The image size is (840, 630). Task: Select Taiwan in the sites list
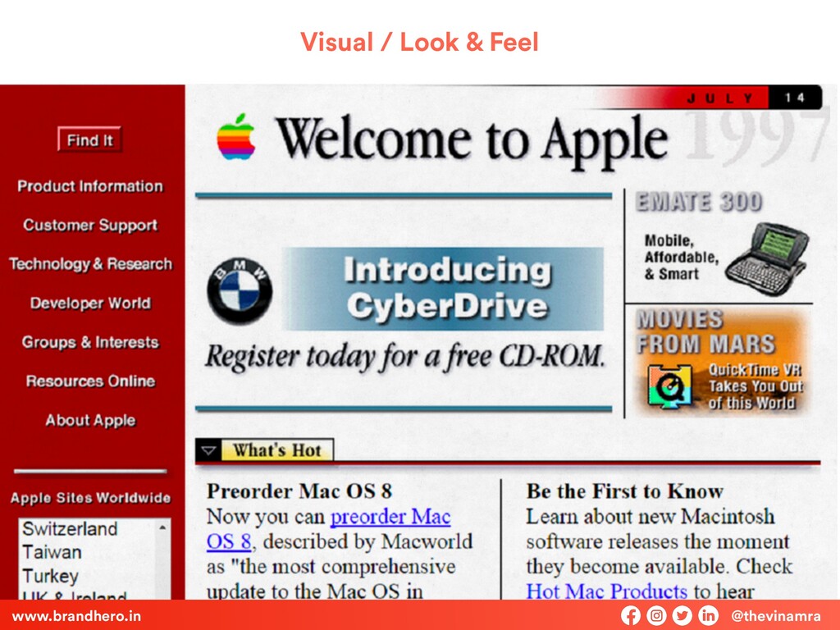tap(52, 552)
